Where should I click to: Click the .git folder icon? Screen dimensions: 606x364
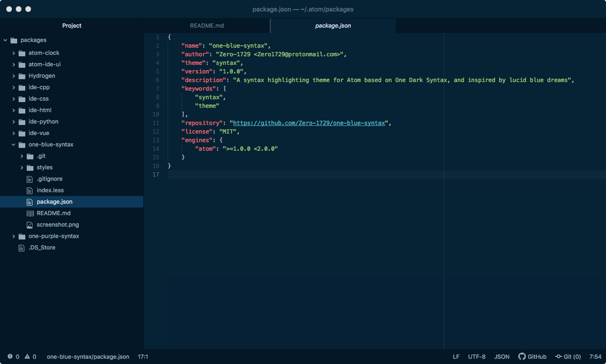[x=30, y=156]
